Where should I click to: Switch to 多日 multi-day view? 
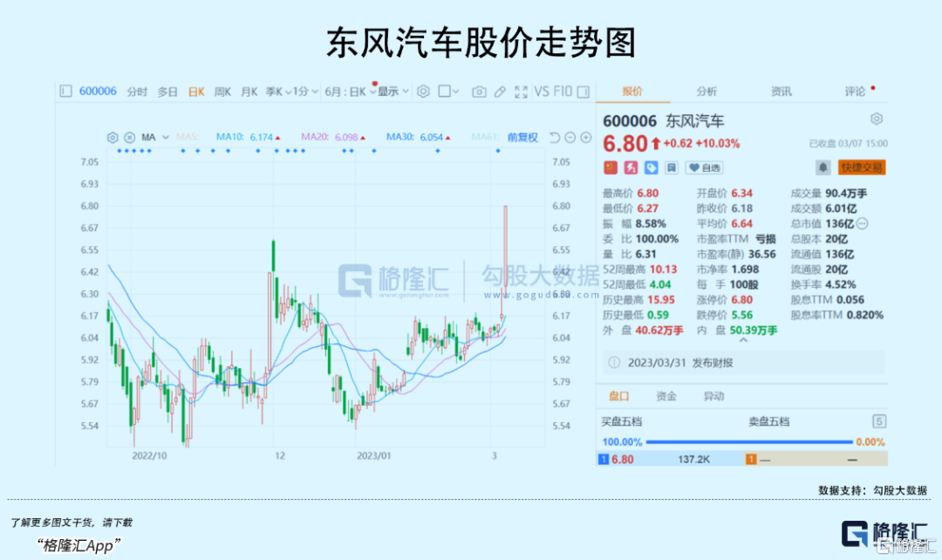click(167, 92)
